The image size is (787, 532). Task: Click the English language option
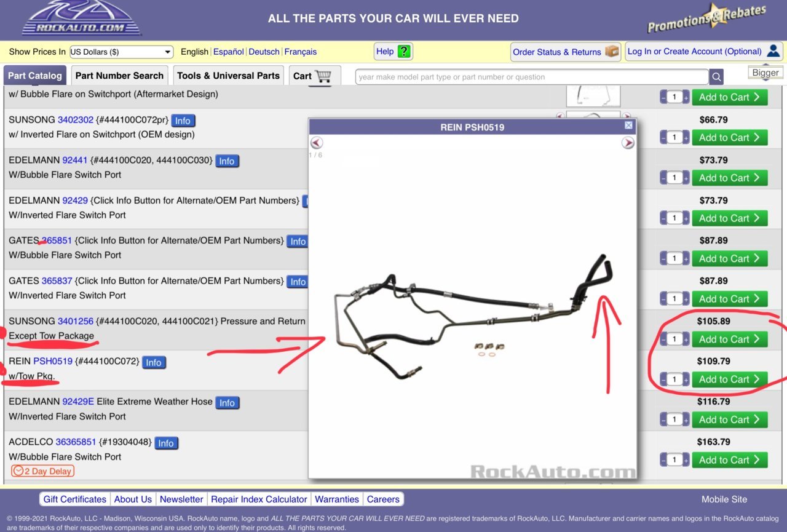click(194, 52)
